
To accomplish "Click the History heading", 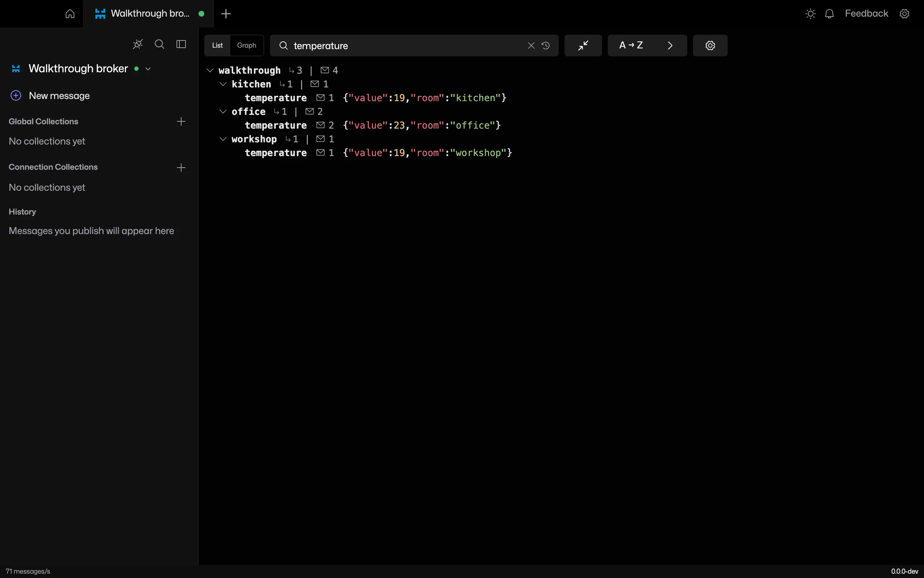I will point(22,212).
